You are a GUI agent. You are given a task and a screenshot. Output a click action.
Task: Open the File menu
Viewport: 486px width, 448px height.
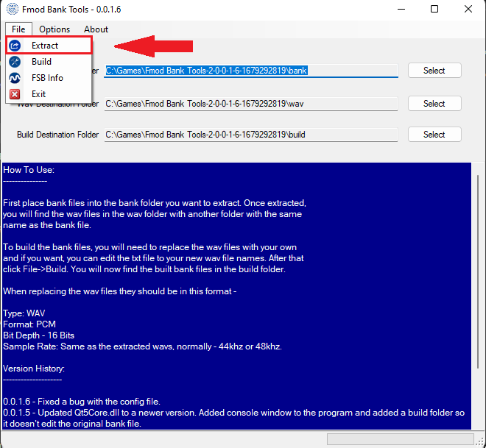[18, 29]
